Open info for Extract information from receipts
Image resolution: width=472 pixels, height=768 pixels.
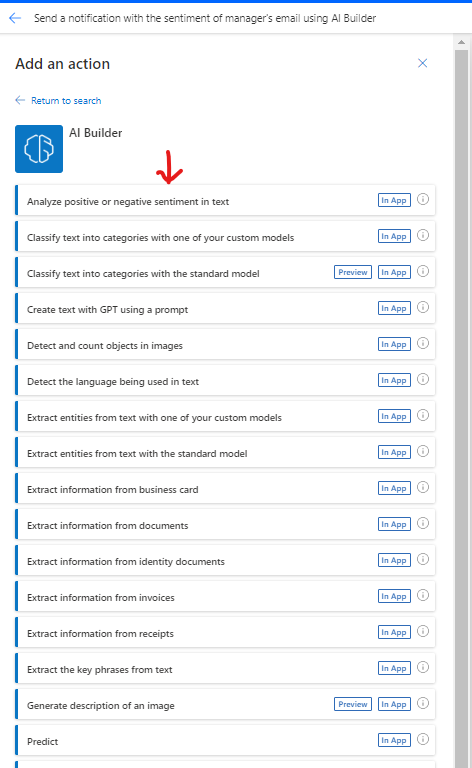423,631
